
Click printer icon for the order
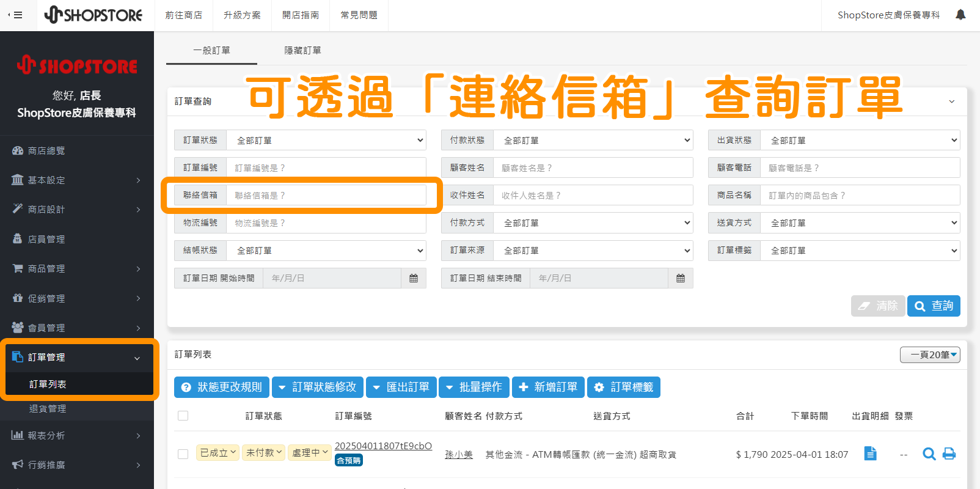[949, 454]
